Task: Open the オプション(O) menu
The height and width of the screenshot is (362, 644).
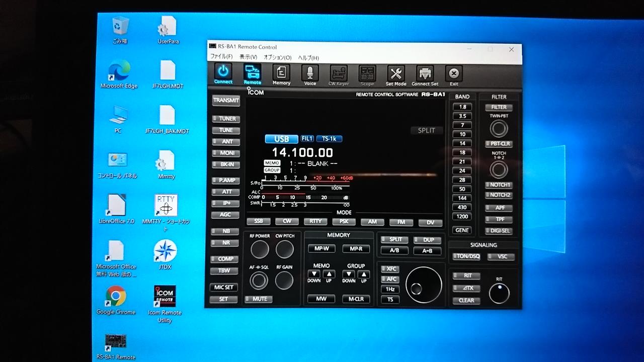Action: click(x=277, y=57)
